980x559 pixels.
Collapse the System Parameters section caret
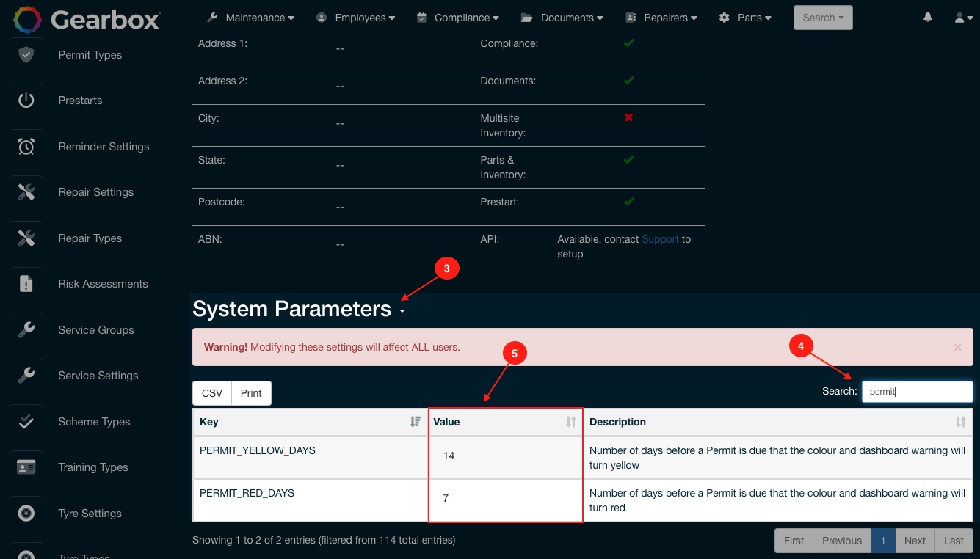coord(402,311)
